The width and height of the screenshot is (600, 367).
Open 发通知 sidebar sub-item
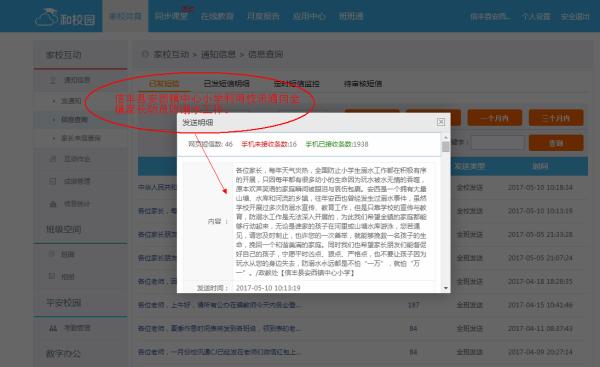tap(71, 101)
